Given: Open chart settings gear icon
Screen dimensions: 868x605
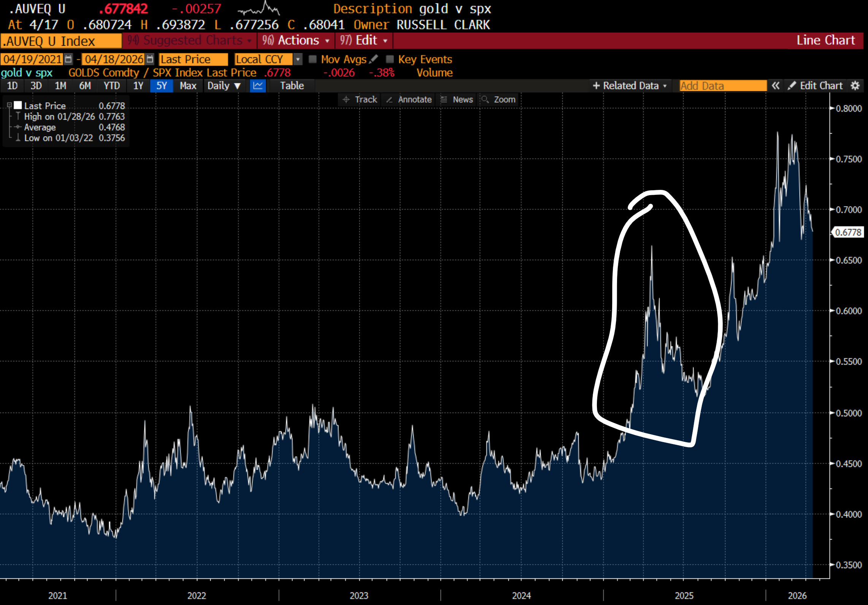Looking at the screenshot, I should click(855, 86).
